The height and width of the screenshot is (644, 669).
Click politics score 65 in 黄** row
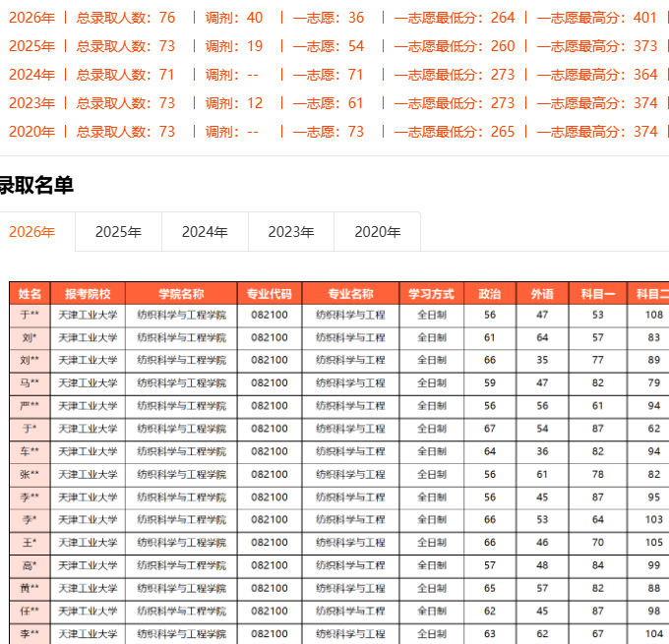(490, 589)
